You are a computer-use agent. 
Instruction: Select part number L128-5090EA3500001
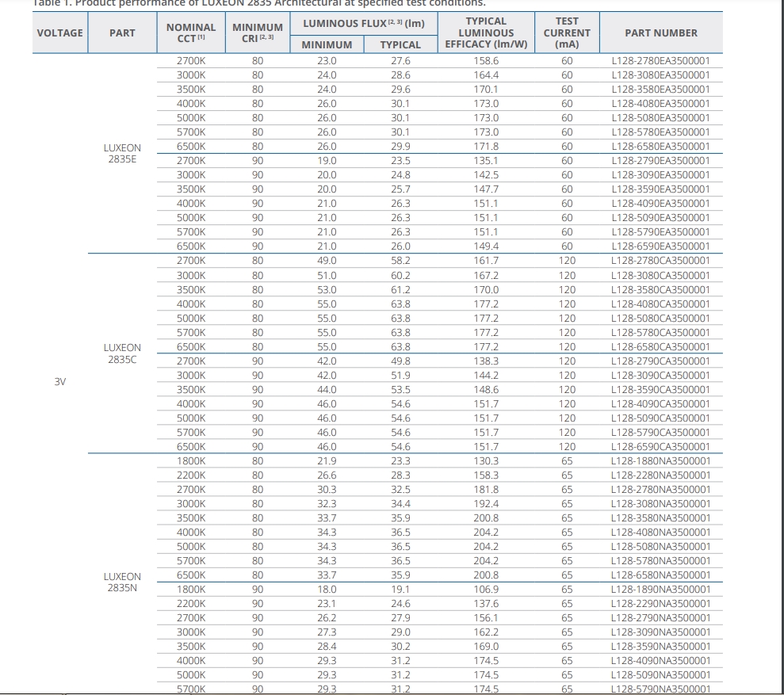661,217
